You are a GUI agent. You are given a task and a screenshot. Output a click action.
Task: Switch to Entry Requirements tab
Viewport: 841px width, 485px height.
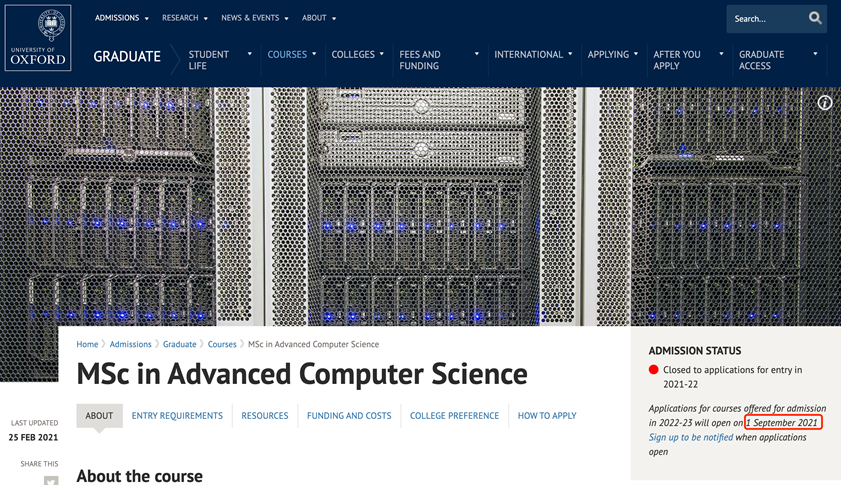pyautogui.click(x=177, y=416)
